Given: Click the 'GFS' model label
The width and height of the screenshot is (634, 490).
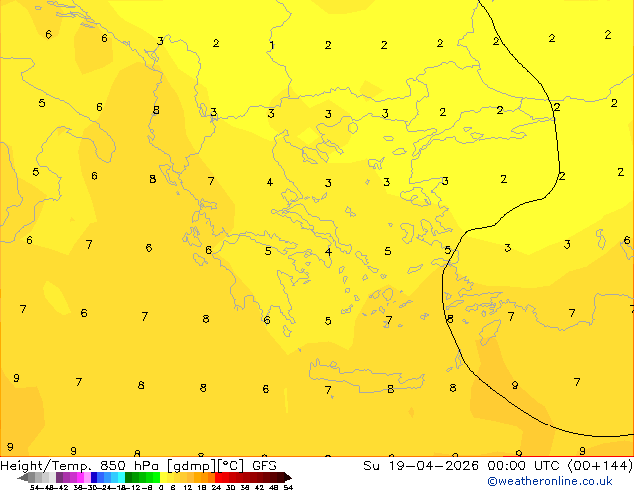Looking at the screenshot, I should point(264,466).
